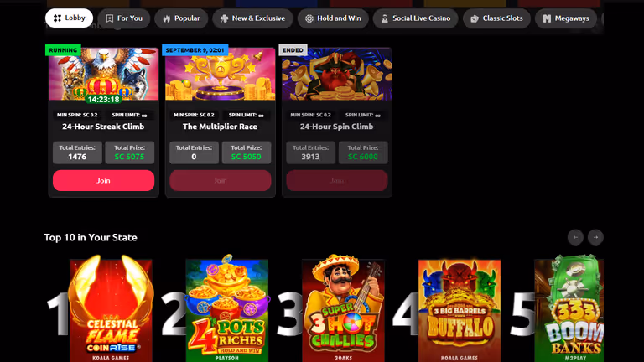644x362 pixels.
Task: Click the Social Live Casino dealer icon
Action: click(x=384, y=18)
